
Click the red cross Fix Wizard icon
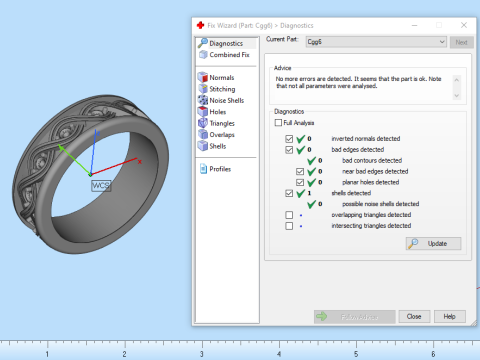[x=200, y=25]
